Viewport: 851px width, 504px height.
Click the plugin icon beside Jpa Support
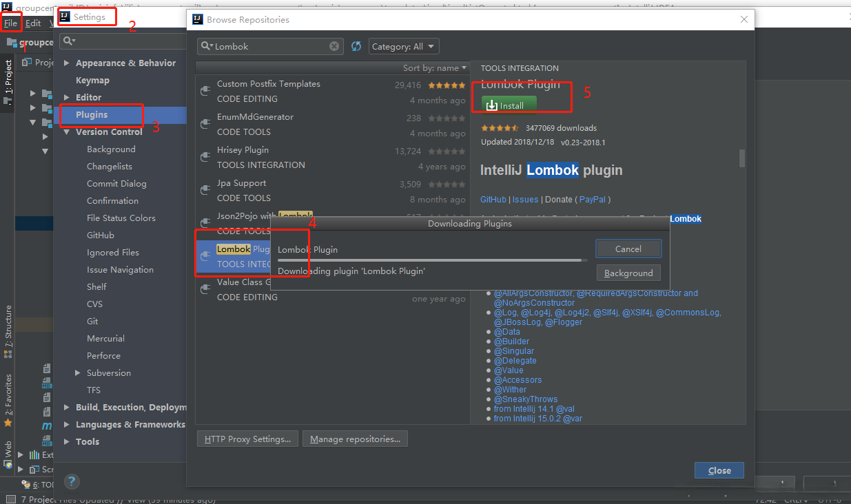point(205,190)
